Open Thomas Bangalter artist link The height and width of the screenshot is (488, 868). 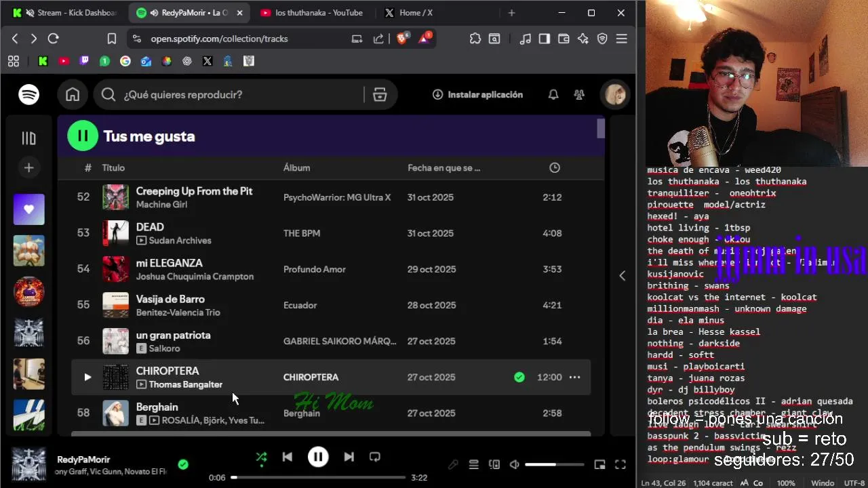click(x=185, y=384)
